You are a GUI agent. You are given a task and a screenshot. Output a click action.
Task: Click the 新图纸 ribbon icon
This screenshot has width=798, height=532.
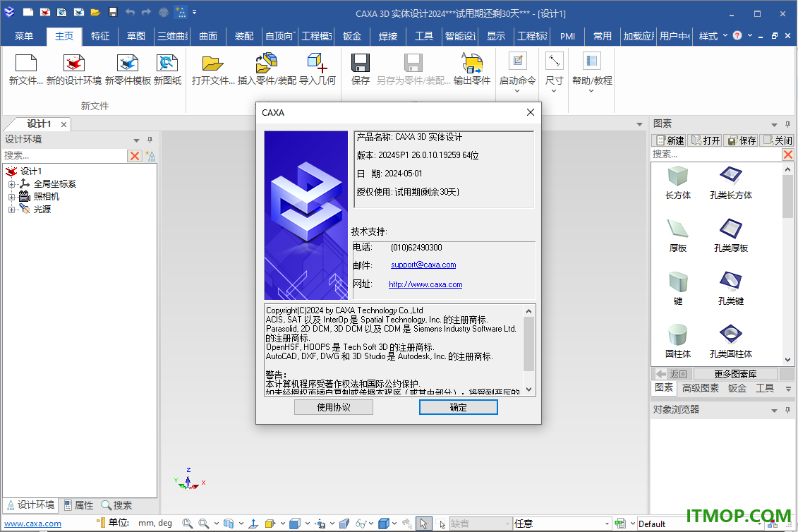(x=167, y=64)
